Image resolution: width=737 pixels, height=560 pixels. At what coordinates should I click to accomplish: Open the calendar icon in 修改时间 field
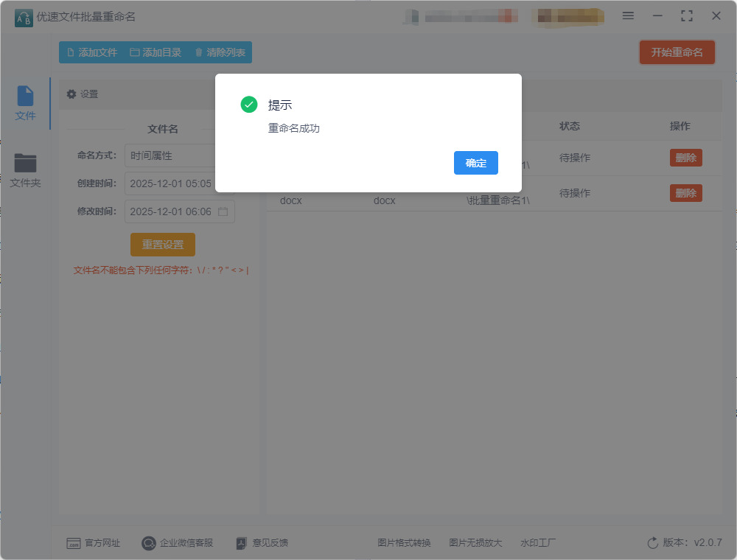223,211
